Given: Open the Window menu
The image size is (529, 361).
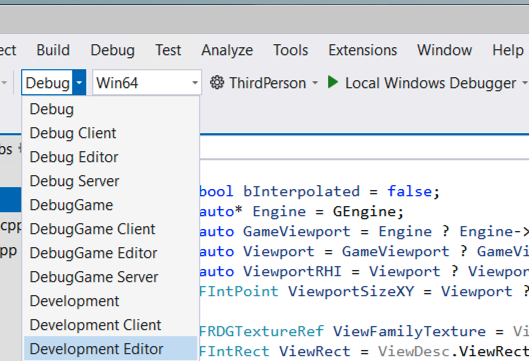Looking at the screenshot, I should coord(444,50).
